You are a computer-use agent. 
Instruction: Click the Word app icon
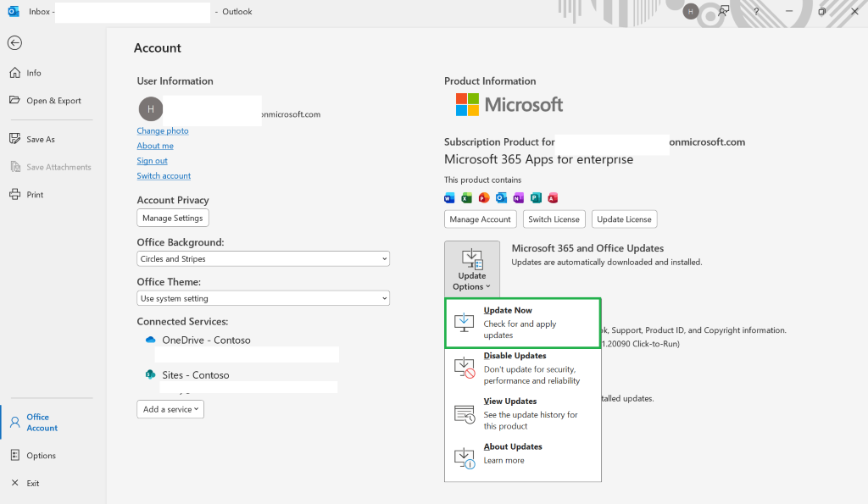(449, 198)
